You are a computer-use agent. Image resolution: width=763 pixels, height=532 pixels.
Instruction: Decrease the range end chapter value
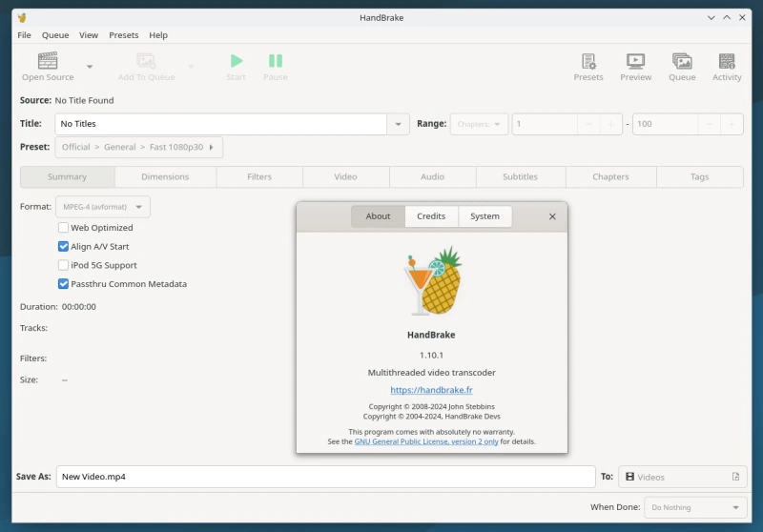click(710, 124)
